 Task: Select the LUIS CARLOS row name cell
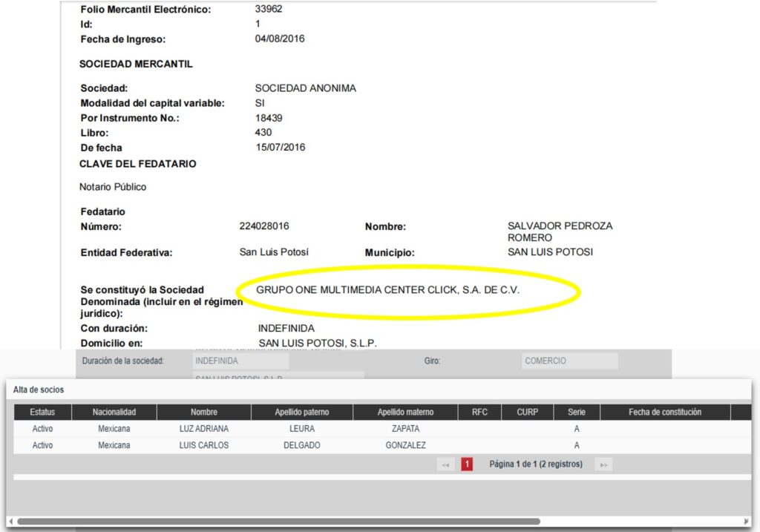coord(203,445)
